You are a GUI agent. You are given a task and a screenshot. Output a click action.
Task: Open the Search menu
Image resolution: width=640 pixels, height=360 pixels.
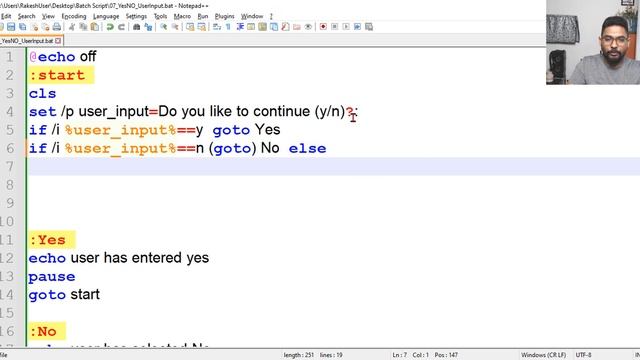27,16
